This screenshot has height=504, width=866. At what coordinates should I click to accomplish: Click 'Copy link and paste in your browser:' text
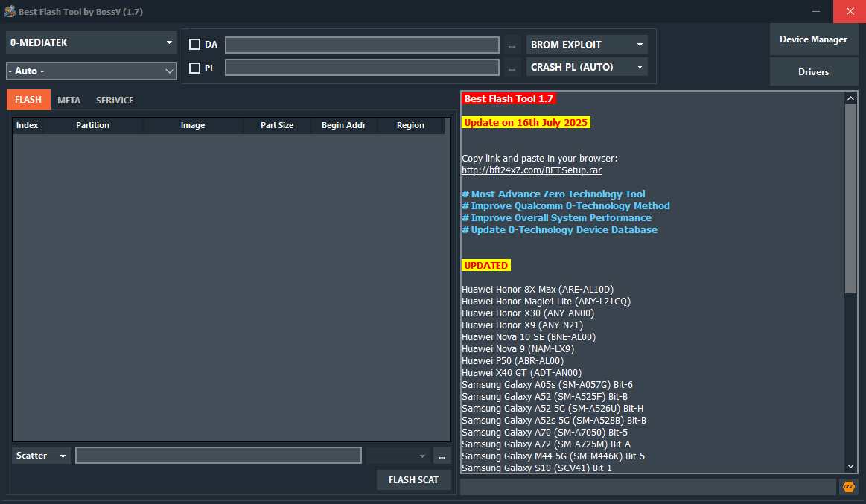[540, 159]
